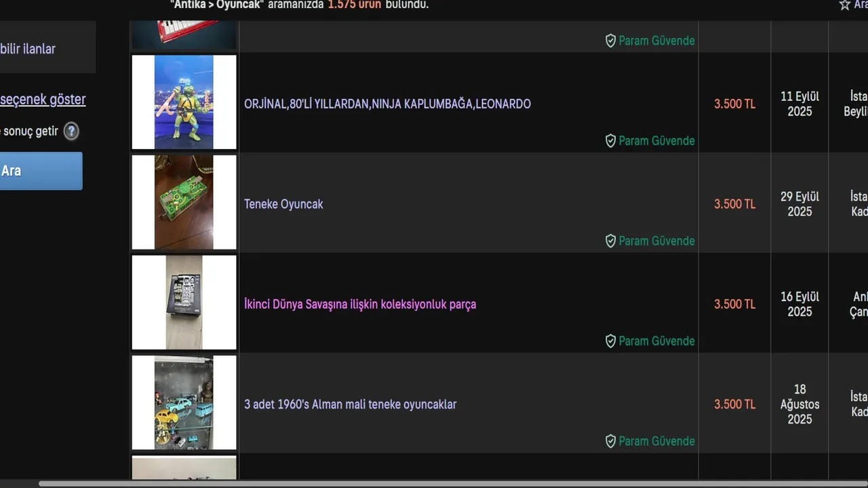Click the help question mark icon

pyautogui.click(x=71, y=131)
